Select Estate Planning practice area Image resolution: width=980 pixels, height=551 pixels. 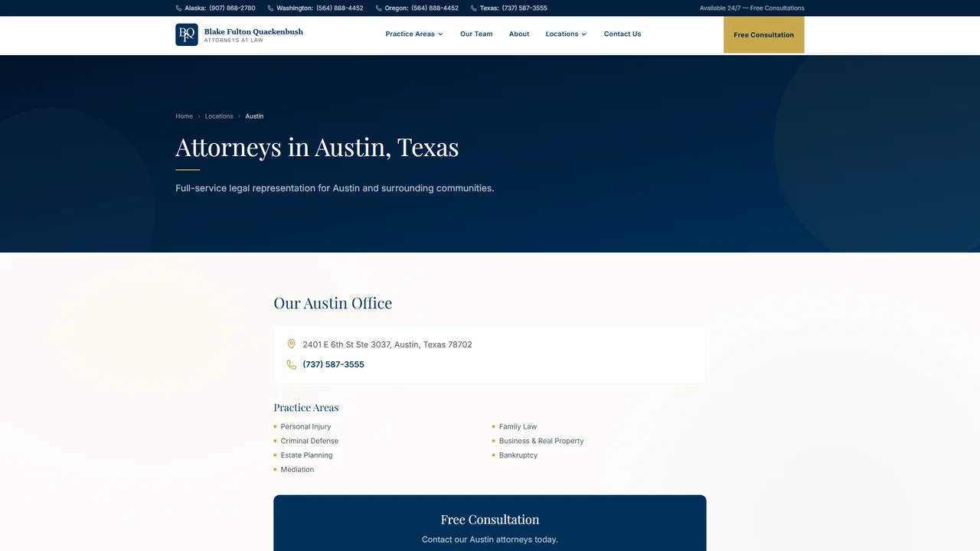click(x=306, y=455)
